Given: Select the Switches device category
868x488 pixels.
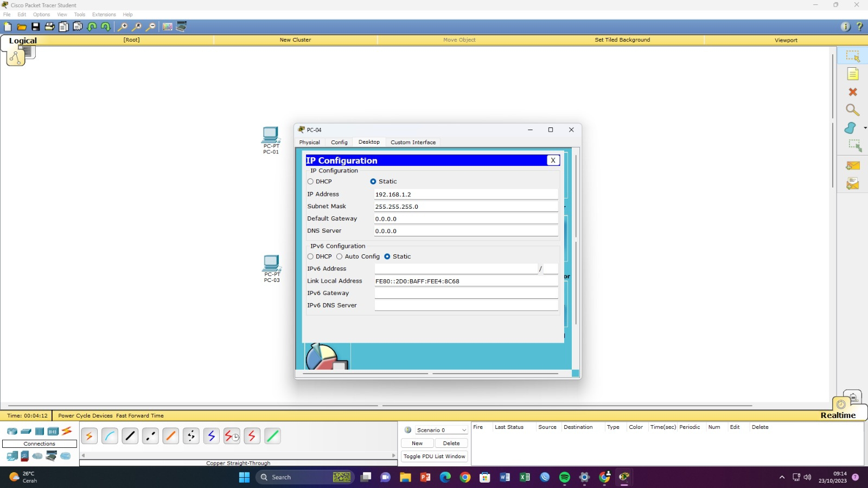Looking at the screenshot, I should point(25,432).
